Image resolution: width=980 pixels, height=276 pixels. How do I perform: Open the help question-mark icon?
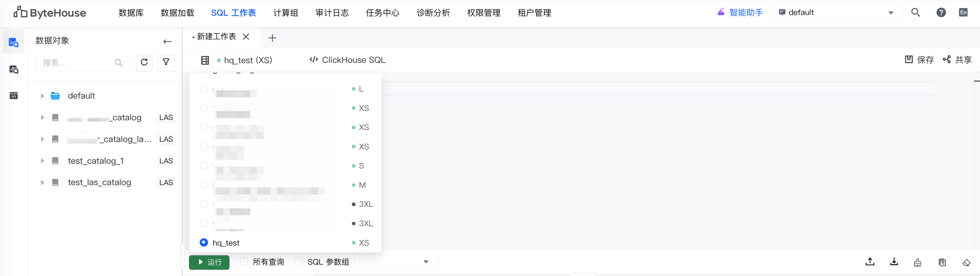[941, 13]
